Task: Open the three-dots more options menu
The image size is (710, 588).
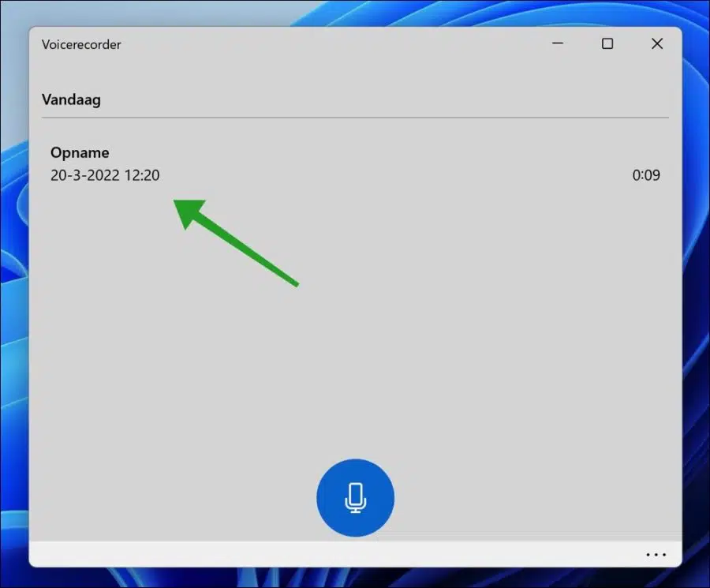Action: [x=656, y=555]
